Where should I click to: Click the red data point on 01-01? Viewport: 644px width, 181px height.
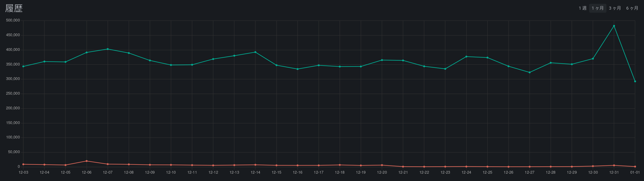635,167
